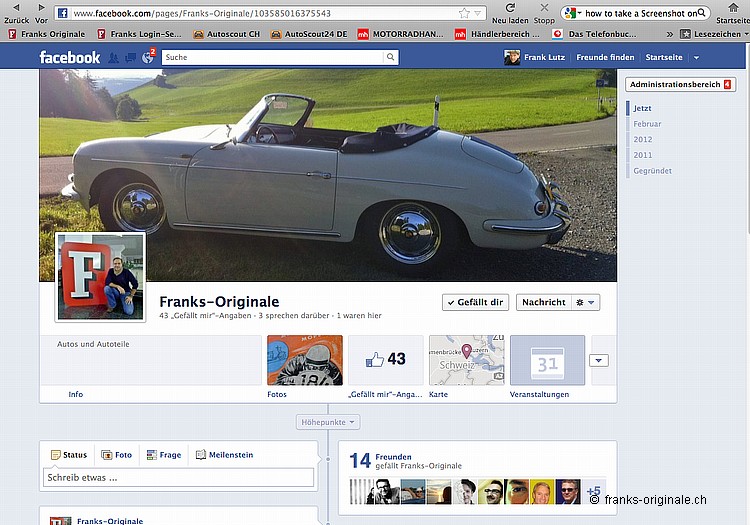
Task: Click the Facebook logo in header
Action: click(x=69, y=57)
